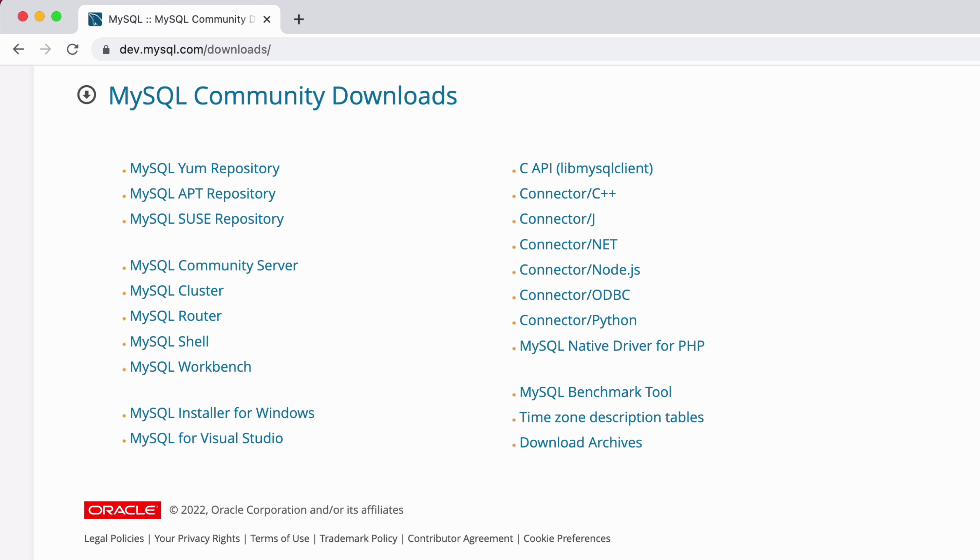Close the MySQL Community Downloads tab

pyautogui.click(x=267, y=19)
